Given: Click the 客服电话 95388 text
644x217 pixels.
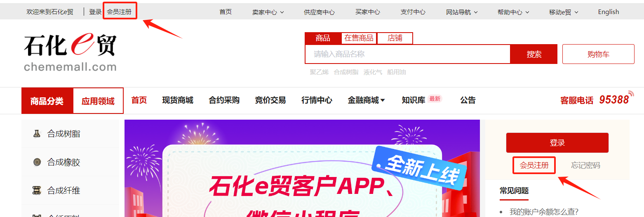Looking at the screenshot, I should 595,100.
